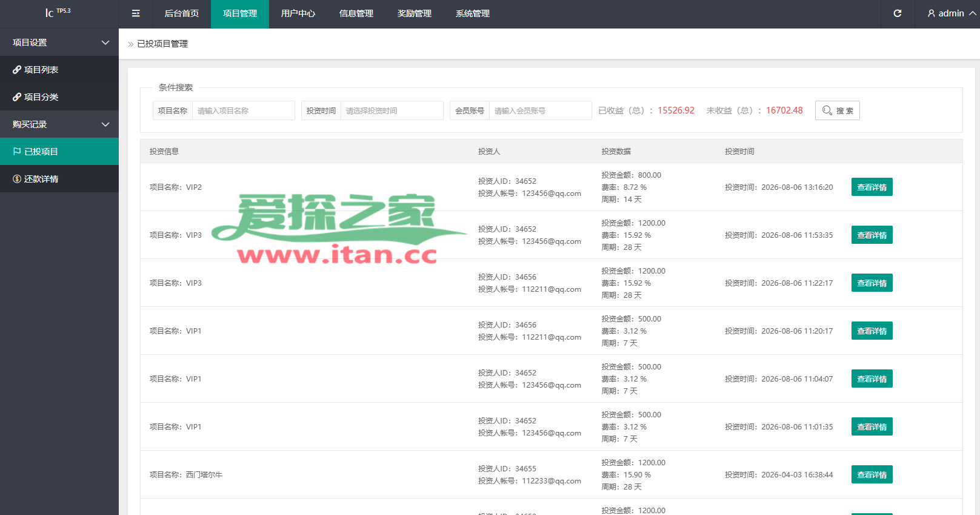Open the 奖励管理 top menu
The height and width of the screenshot is (515, 980).
415,13
